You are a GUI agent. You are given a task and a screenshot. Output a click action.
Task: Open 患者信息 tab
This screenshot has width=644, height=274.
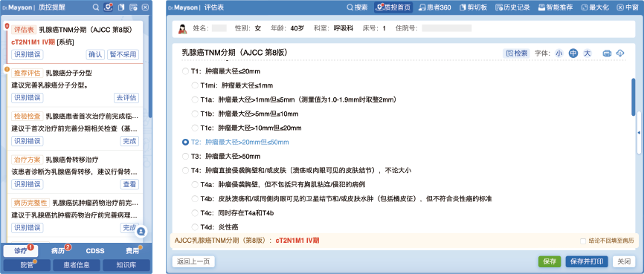[77, 264]
